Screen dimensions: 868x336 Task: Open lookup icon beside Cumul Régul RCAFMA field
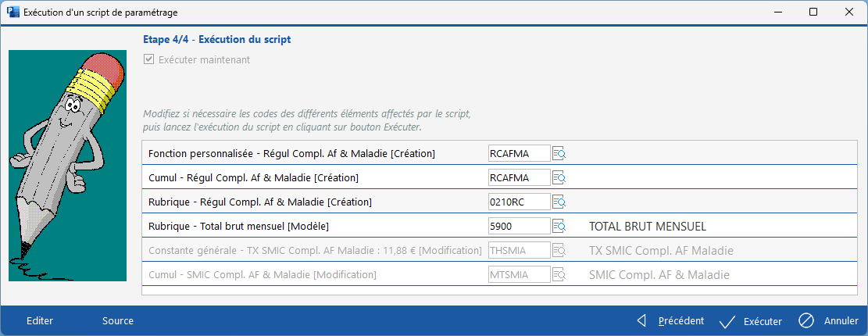click(559, 177)
